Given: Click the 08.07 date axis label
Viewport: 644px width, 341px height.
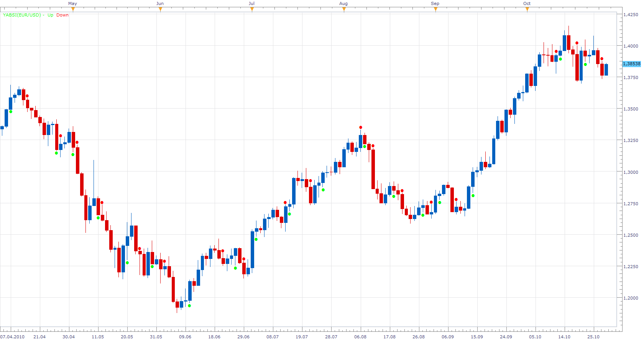Looking at the screenshot, I should [273, 337].
